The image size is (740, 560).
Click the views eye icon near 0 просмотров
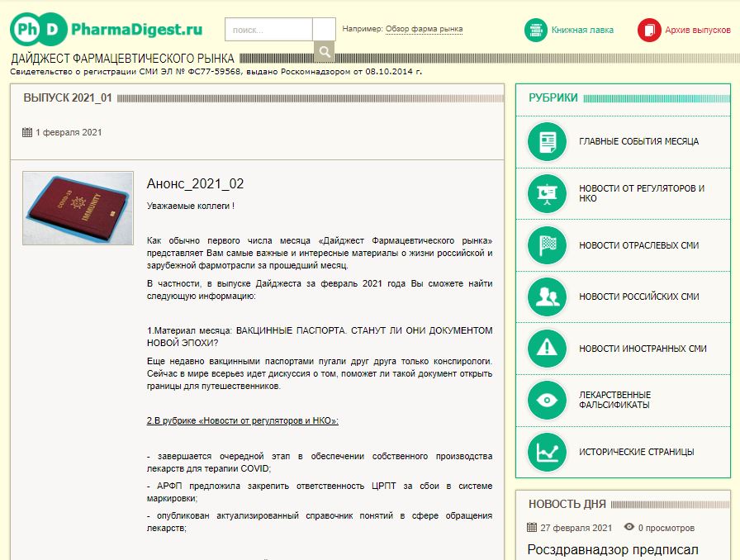pyautogui.click(x=629, y=527)
